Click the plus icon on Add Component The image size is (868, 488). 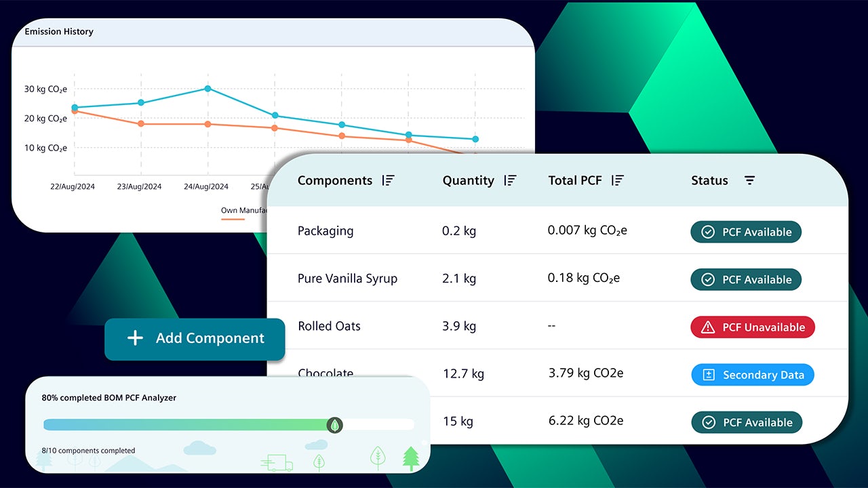coord(136,338)
